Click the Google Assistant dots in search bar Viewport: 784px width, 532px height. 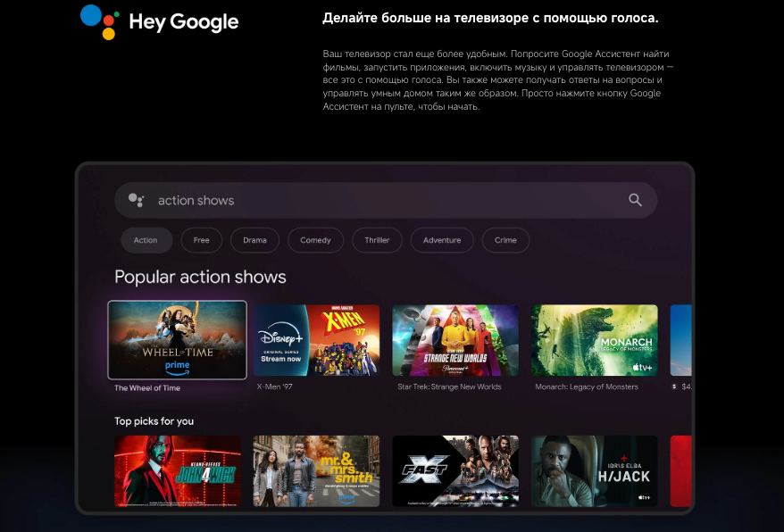pos(136,200)
